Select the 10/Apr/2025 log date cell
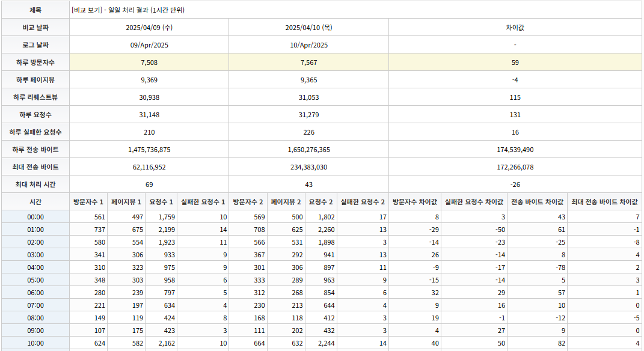 [309, 45]
